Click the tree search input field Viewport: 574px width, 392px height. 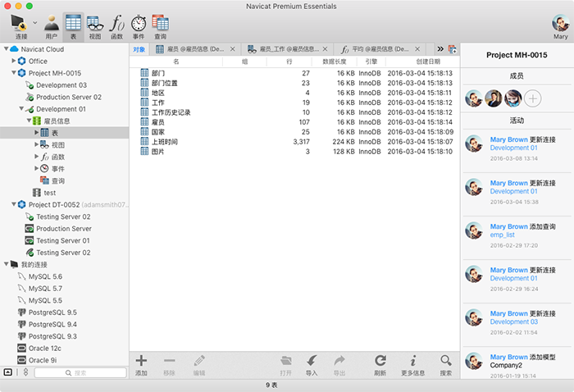point(80,372)
